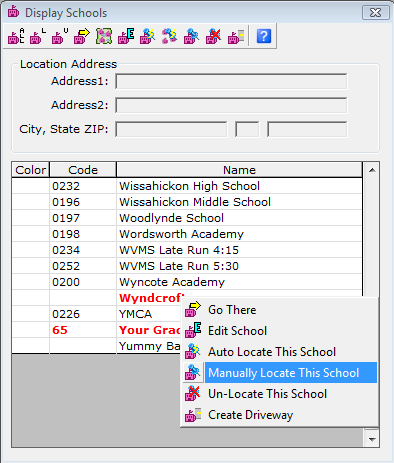The height and width of the screenshot is (463, 394).
Task: Select the red Your Grac school row
Action: coord(97,330)
